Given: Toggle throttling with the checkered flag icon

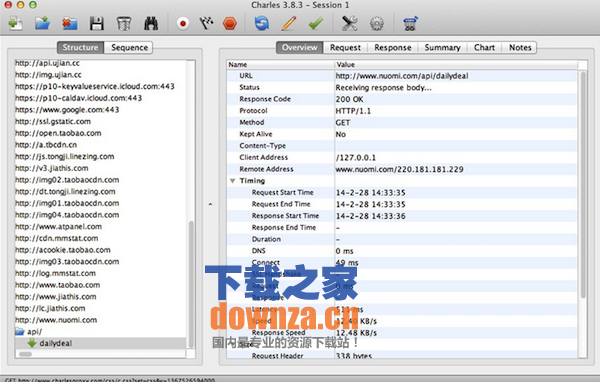Looking at the screenshot, I should (206, 24).
